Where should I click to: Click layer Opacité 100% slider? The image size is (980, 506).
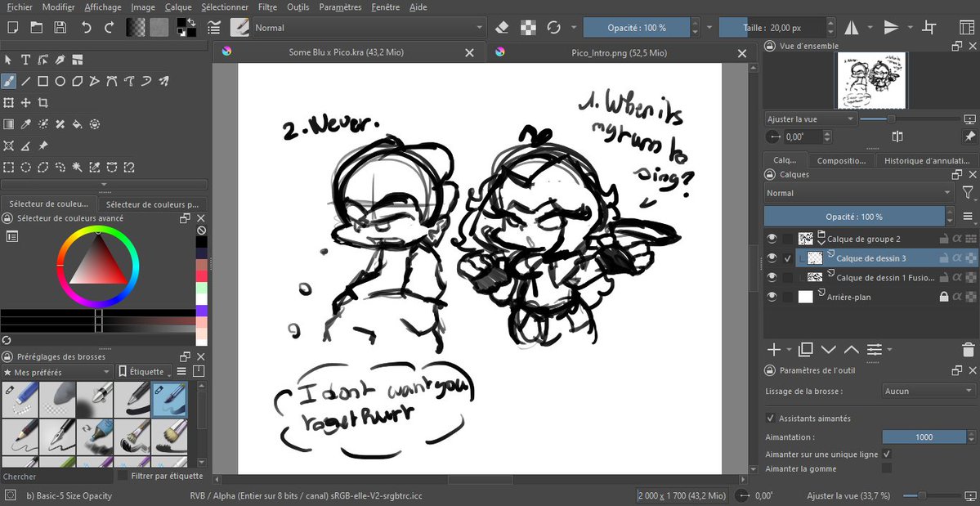[x=854, y=217]
